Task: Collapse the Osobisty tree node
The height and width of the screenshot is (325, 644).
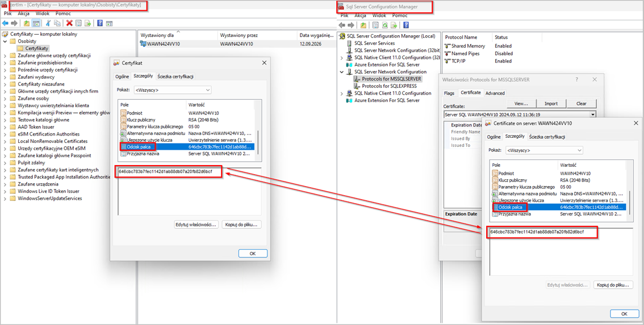Action: tap(5, 41)
